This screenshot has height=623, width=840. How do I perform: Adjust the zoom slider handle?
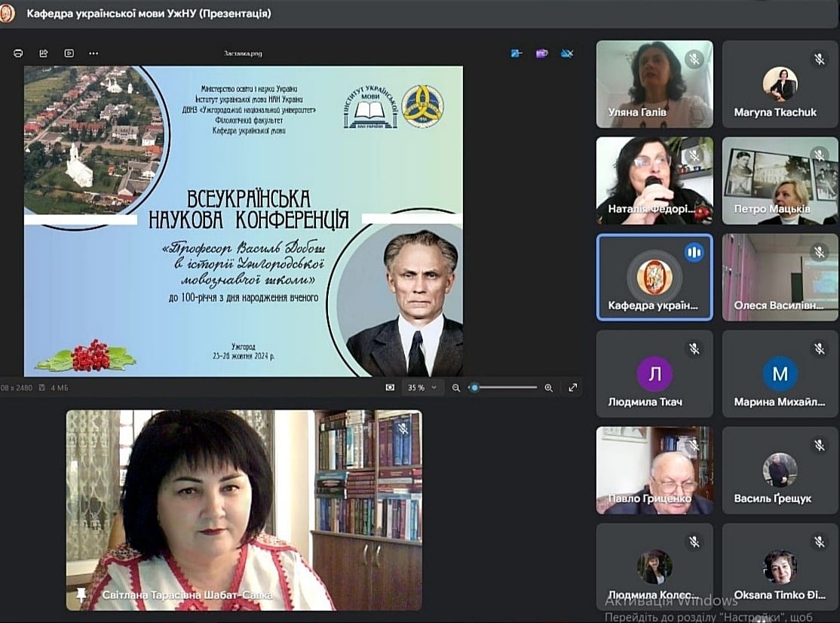(x=474, y=387)
